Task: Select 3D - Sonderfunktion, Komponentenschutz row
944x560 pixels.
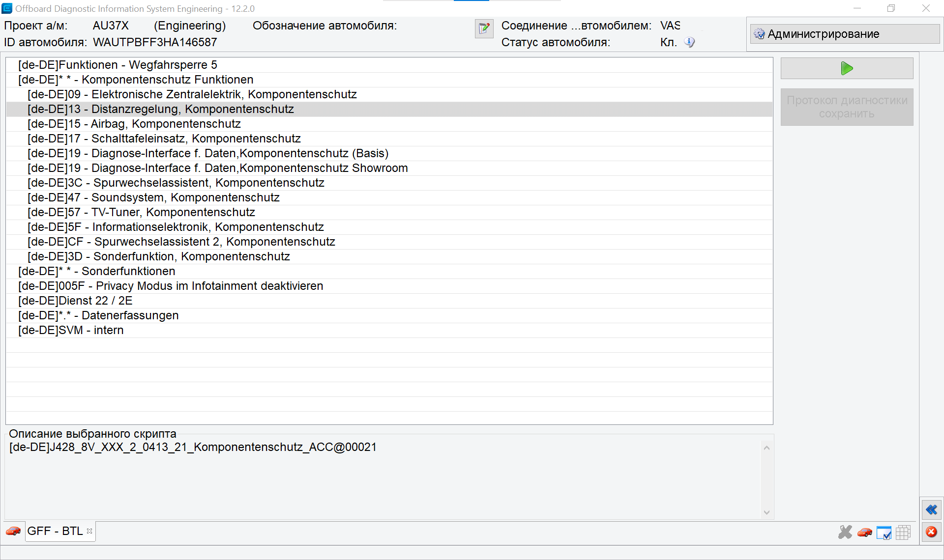Action: (389, 256)
